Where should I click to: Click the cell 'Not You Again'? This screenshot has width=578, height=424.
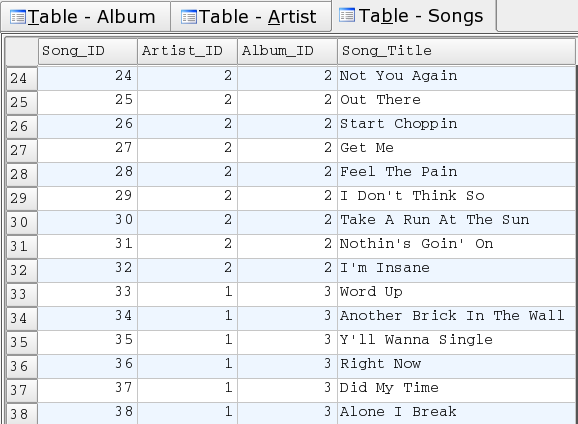click(456, 78)
